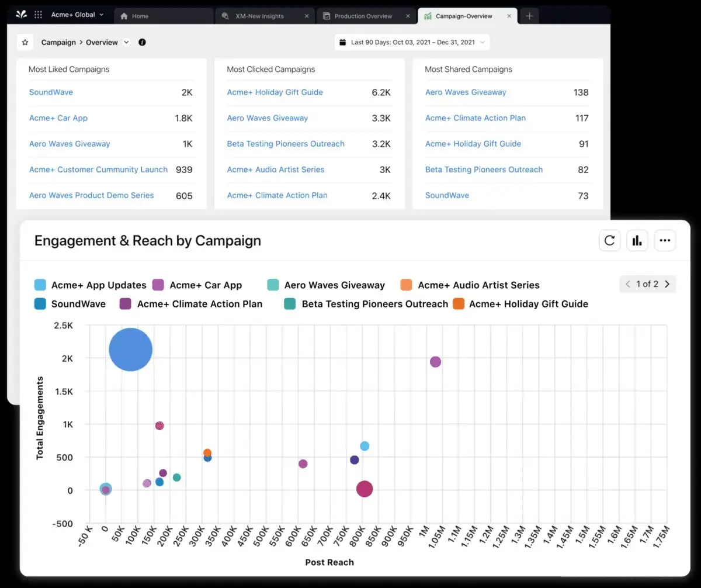
Task: Expand the Campaign Overview chevron dropdown
Action: click(x=126, y=42)
